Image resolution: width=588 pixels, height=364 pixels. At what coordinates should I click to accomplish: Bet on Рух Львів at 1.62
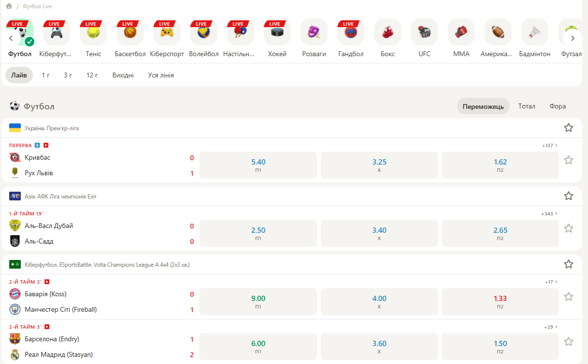[500, 165]
